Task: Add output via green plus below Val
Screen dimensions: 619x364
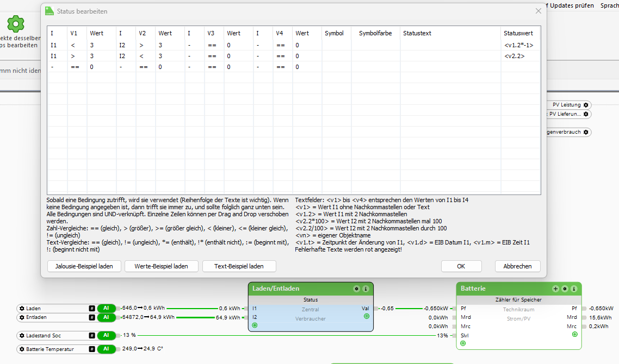Action: click(367, 316)
